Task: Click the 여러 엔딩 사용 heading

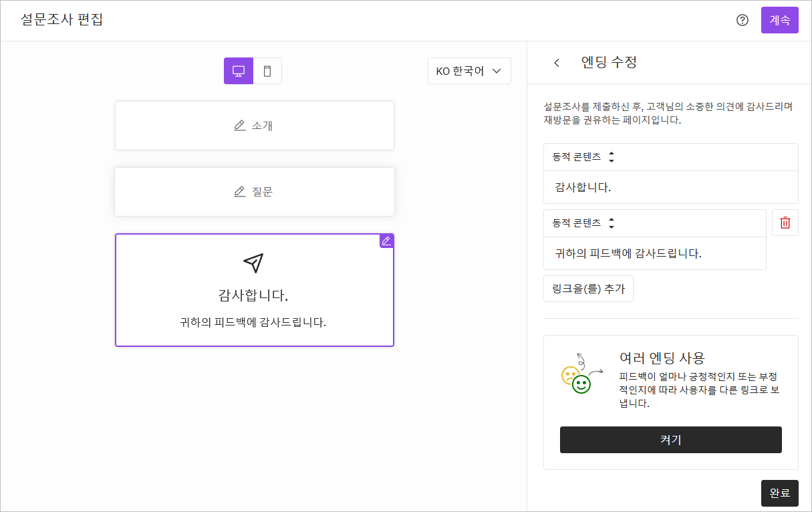Action: point(662,358)
